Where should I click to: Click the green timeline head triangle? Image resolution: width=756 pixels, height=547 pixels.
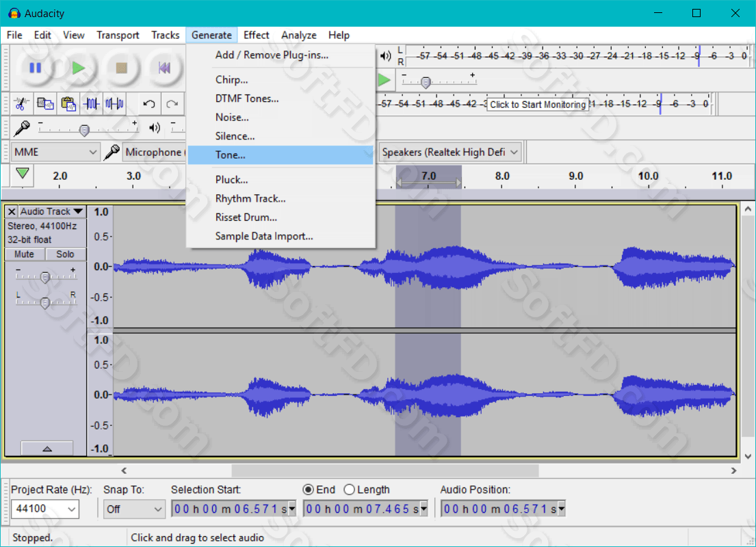point(22,174)
